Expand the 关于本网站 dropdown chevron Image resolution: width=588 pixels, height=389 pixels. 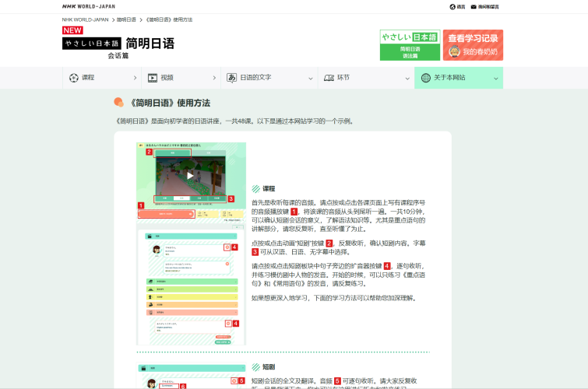496,79
